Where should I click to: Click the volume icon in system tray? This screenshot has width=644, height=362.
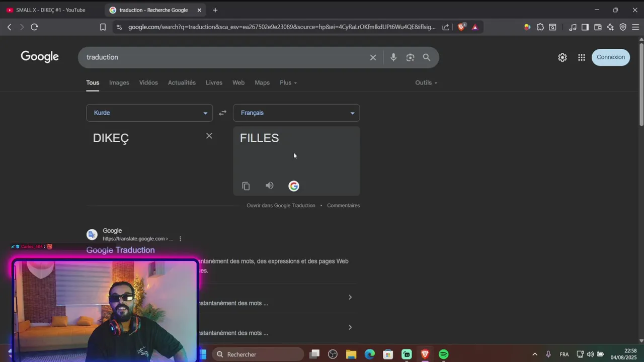590,354
